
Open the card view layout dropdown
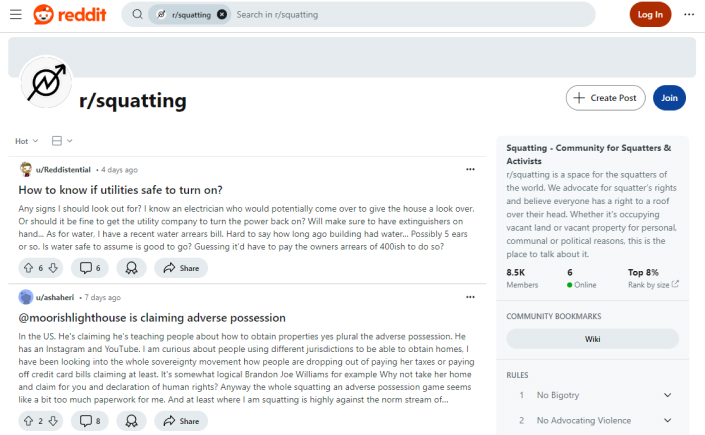tap(62, 141)
